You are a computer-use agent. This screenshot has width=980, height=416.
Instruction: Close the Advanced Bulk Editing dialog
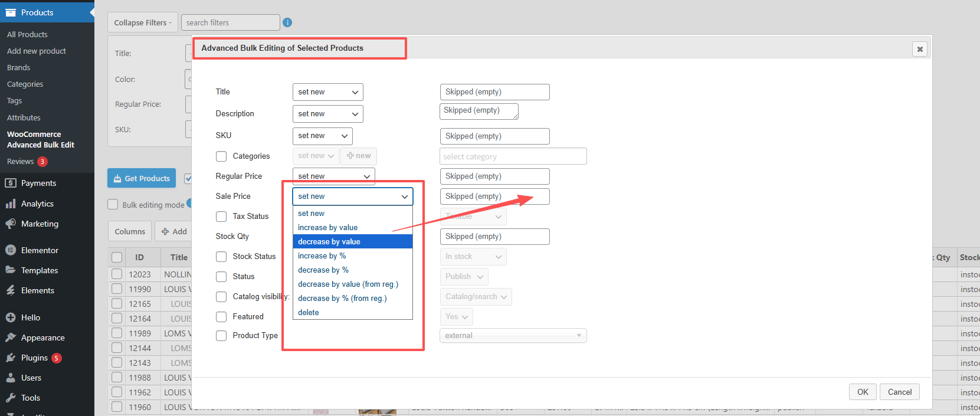[x=919, y=49]
